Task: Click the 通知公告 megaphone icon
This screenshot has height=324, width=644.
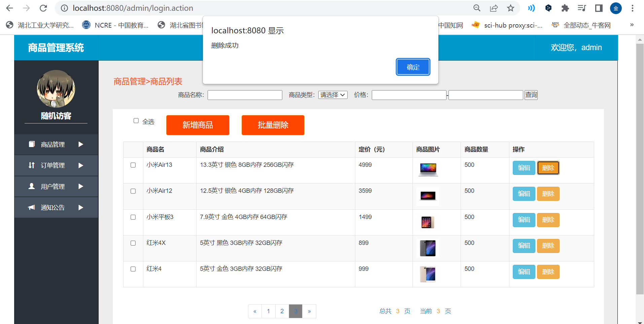Action: pyautogui.click(x=32, y=207)
